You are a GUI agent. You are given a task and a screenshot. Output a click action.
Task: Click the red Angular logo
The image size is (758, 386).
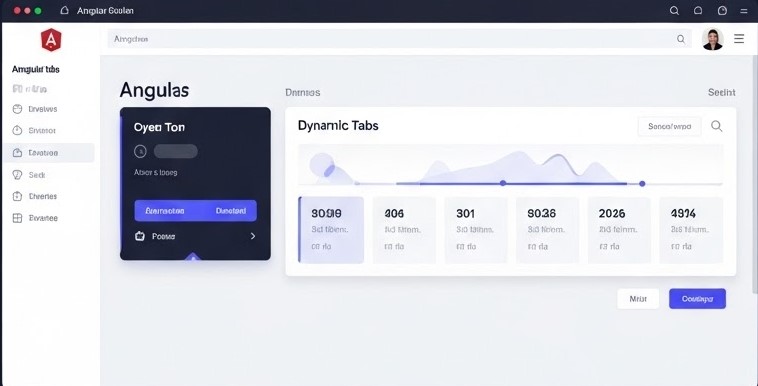click(x=51, y=40)
